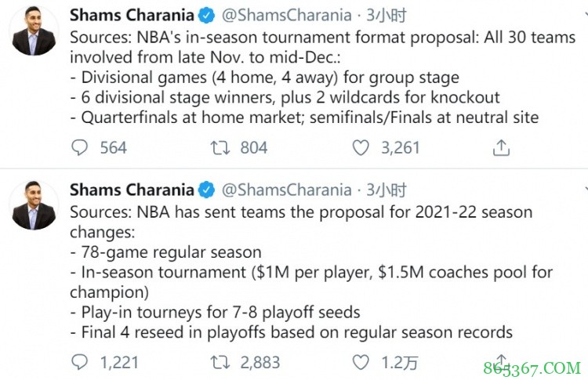The height and width of the screenshot is (380, 588).
Task: Reply to the 2021-22 season changes tweet
Action: pyautogui.click(x=80, y=362)
